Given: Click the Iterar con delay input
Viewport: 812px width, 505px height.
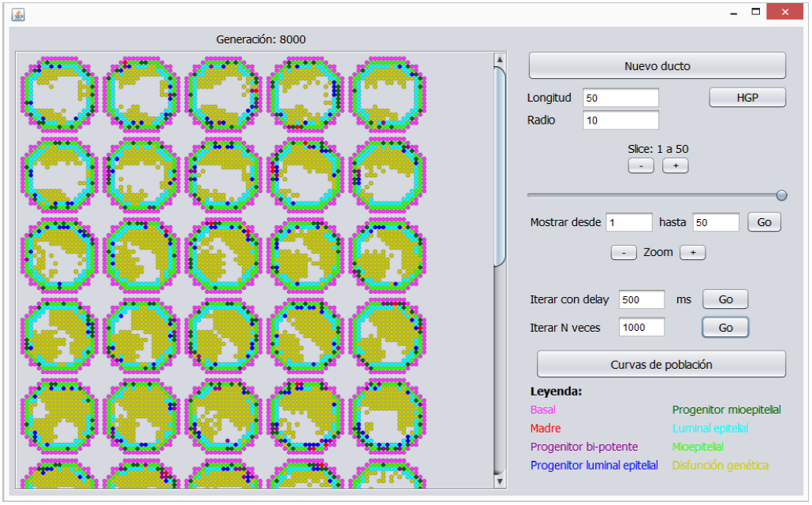Looking at the screenshot, I should coord(642,299).
